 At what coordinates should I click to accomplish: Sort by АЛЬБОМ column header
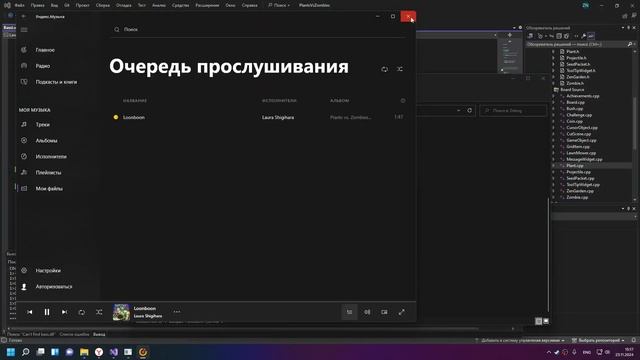tap(340, 100)
